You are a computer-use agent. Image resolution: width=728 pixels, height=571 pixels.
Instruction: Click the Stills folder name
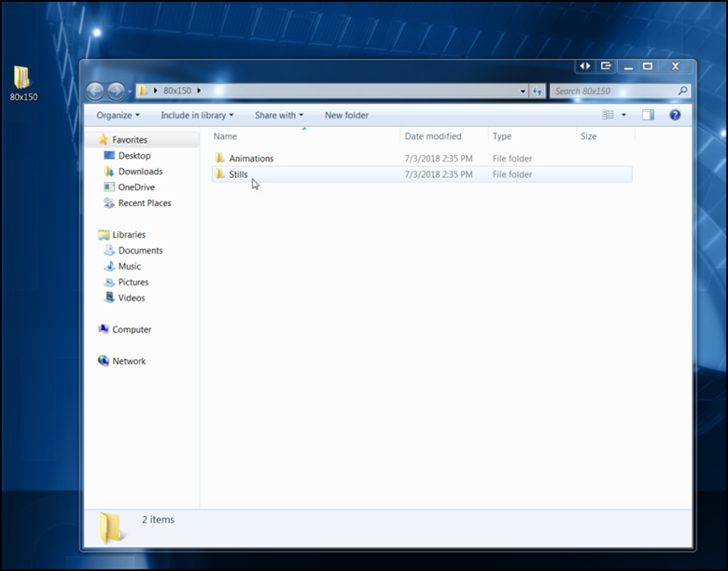point(238,174)
